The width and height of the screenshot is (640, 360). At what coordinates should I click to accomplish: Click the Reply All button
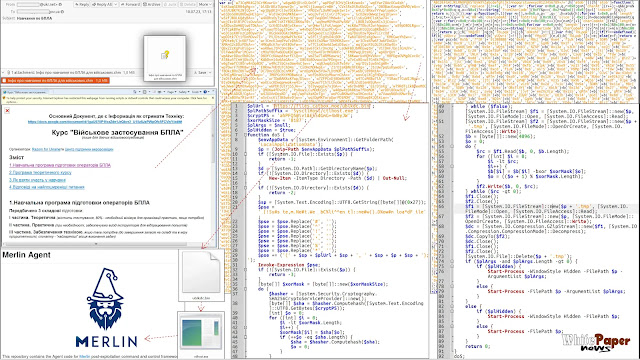[x=102, y=4]
